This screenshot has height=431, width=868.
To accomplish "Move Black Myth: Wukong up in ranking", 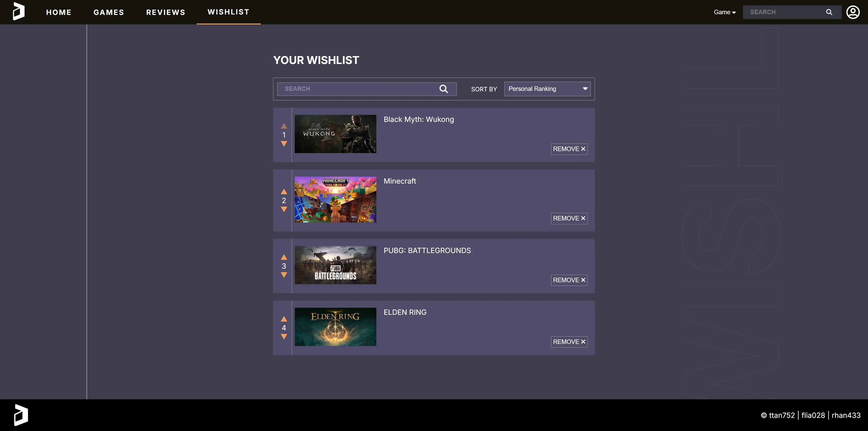I will 284,126.
